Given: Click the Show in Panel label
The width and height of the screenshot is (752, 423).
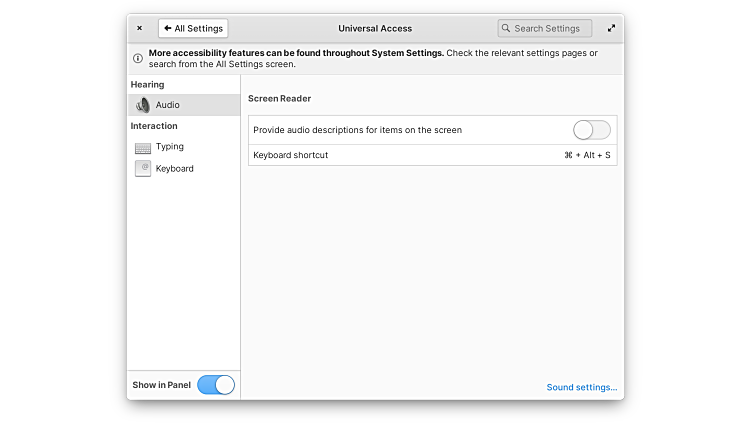Looking at the screenshot, I should coord(161,385).
